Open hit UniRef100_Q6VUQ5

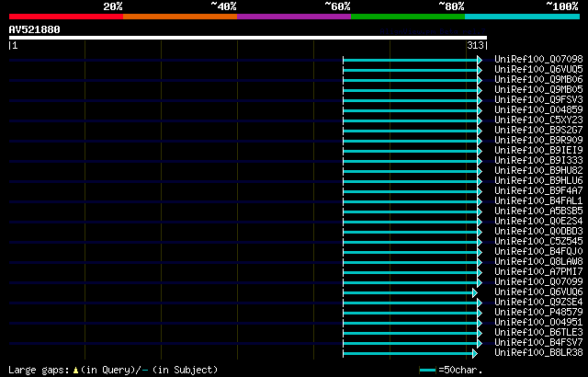coord(538,69)
